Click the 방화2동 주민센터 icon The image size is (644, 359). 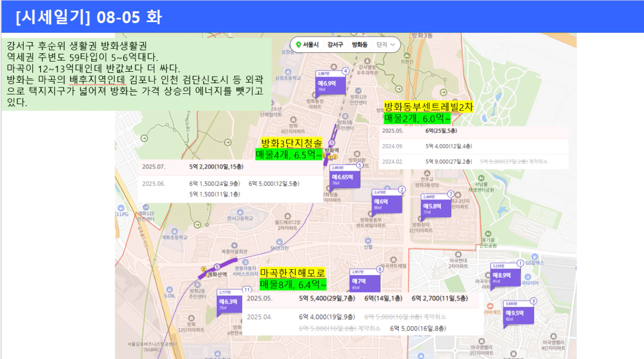click(x=198, y=285)
